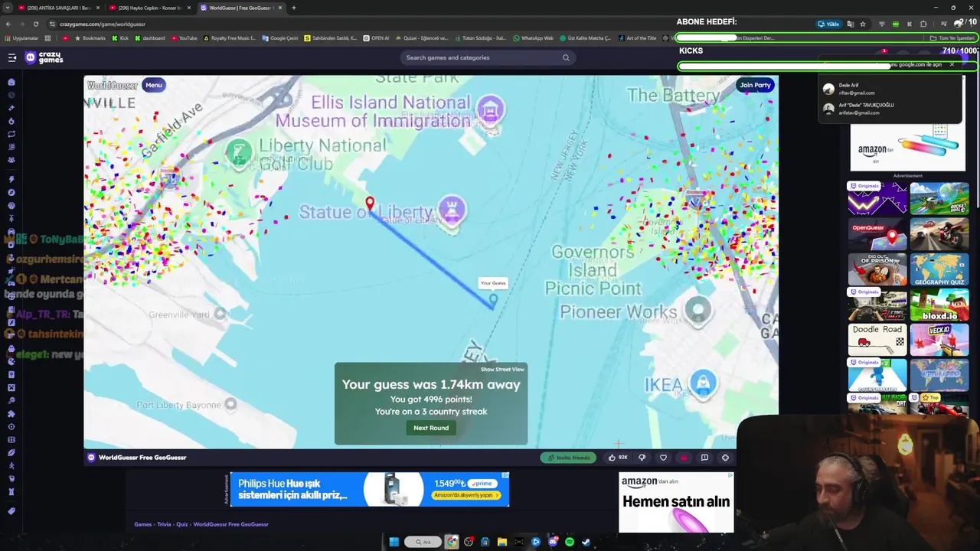The image size is (980, 551).
Task: Report a bug with the flag icon
Action: [x=704, y=458]
